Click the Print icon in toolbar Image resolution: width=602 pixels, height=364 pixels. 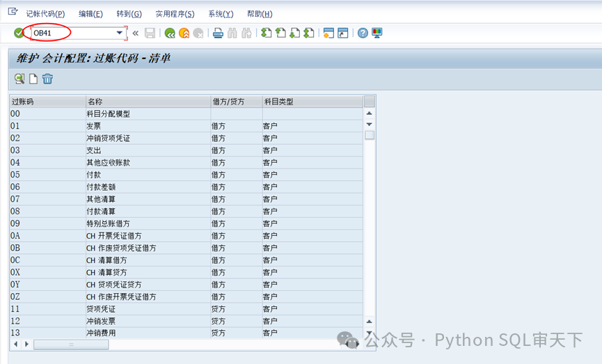[218, 33]
